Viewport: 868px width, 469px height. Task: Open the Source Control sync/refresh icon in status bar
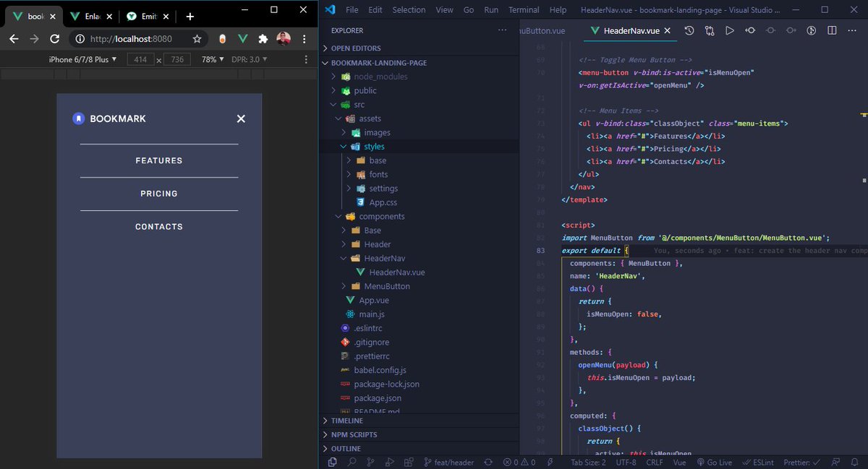coord(488,462)
